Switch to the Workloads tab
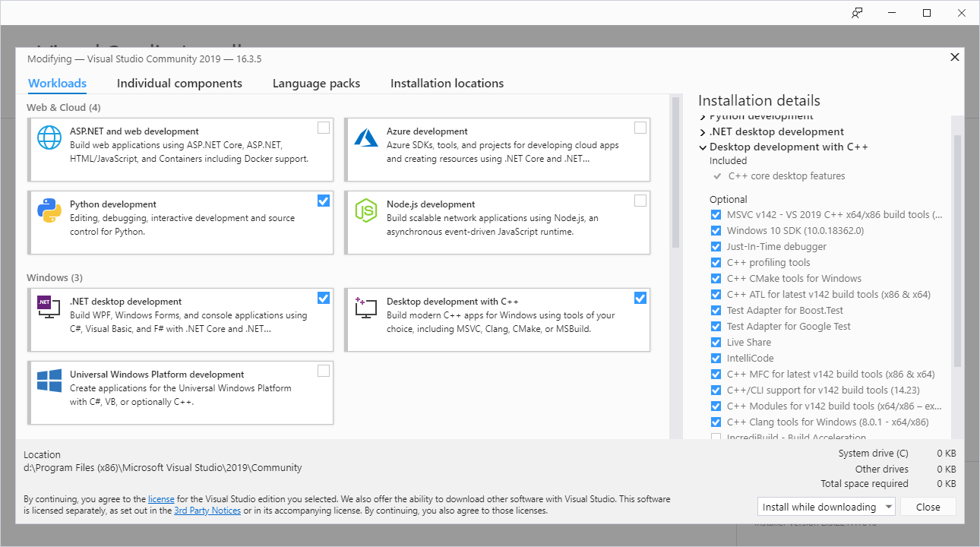 57,84
